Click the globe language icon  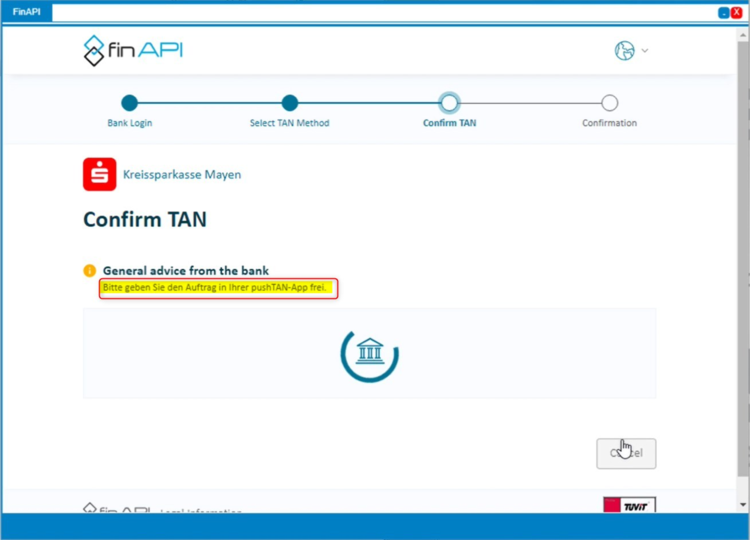[x=625, y=50]
